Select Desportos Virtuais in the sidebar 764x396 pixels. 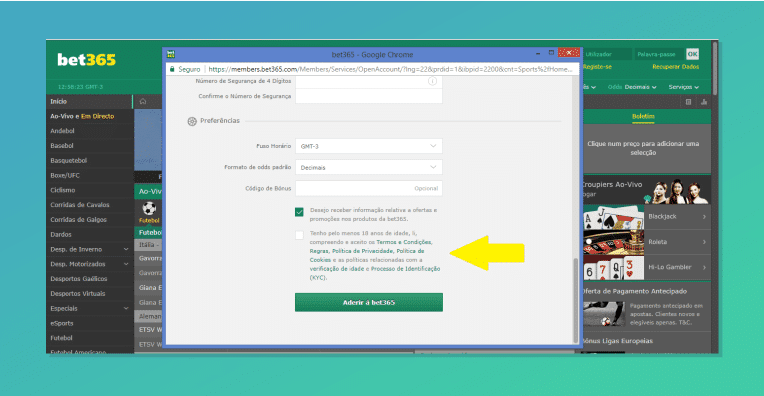pyautogui.click(x=90, y=293)
